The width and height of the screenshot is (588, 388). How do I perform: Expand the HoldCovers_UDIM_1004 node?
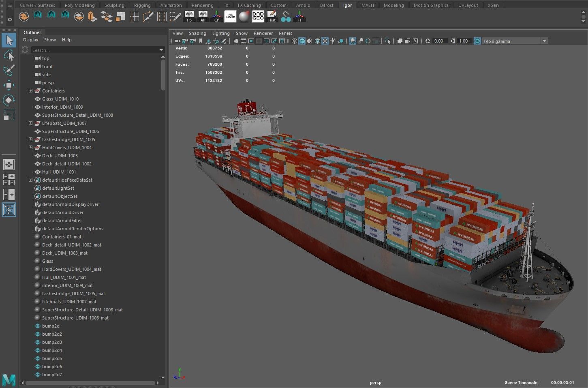30,148
